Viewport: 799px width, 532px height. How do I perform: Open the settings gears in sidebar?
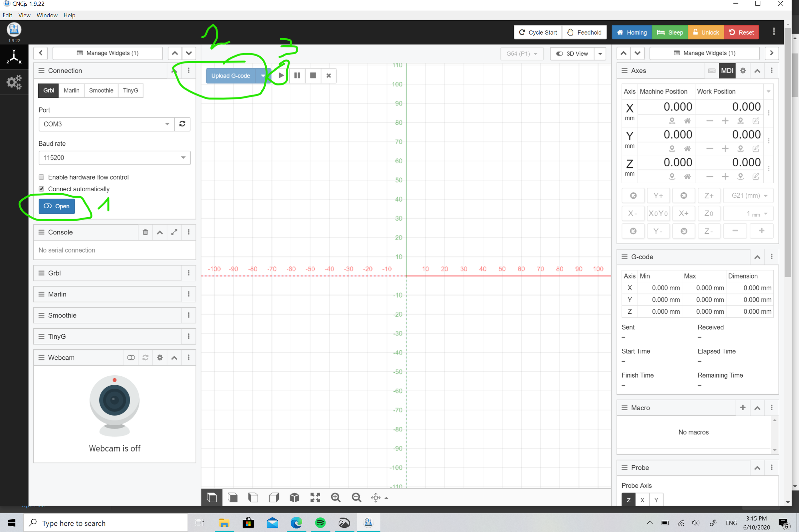point(14,82)
